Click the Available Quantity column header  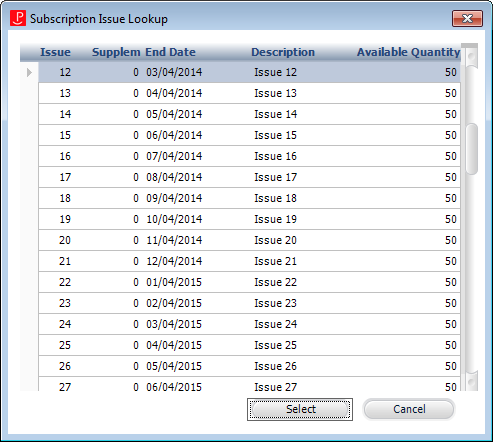coord(409,52)
